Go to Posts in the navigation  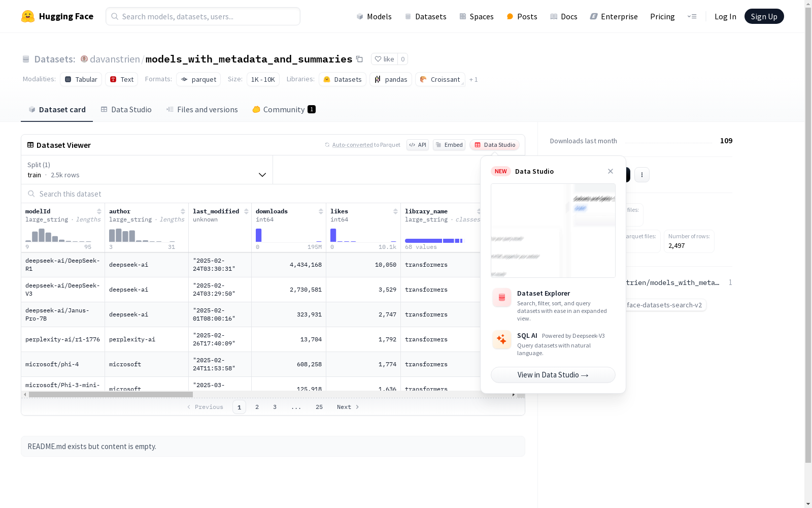point(522,16)
